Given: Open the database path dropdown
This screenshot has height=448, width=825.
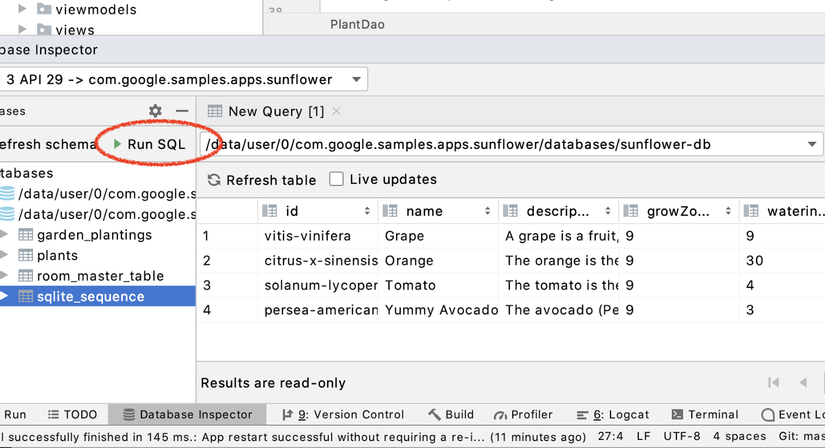Looking at the screenshot, I should [x=812, y=145].
